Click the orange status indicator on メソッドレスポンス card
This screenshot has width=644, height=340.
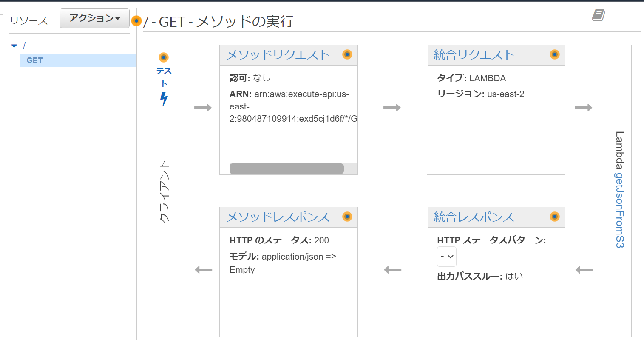tap(347, 217)
